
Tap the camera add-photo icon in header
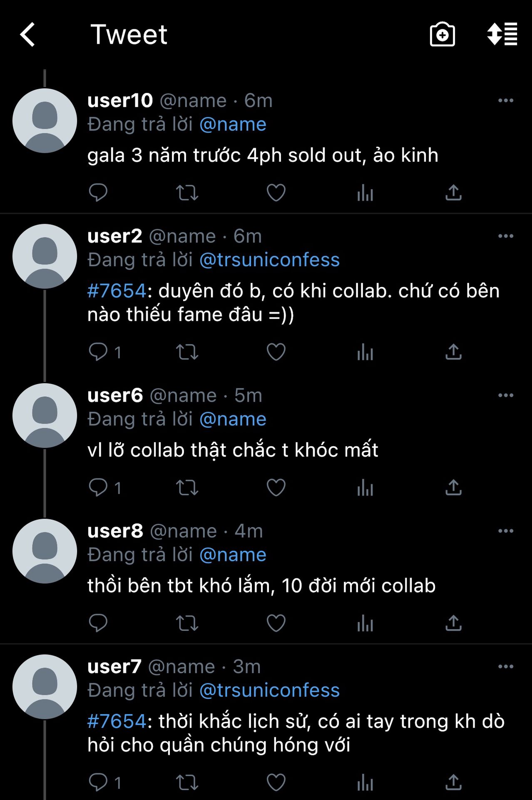coord(442,35)
